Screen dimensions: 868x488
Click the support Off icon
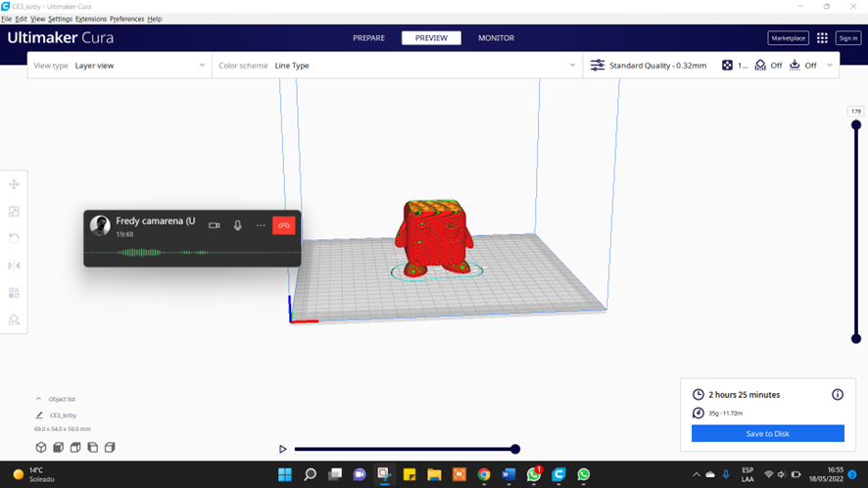[760, 66]
